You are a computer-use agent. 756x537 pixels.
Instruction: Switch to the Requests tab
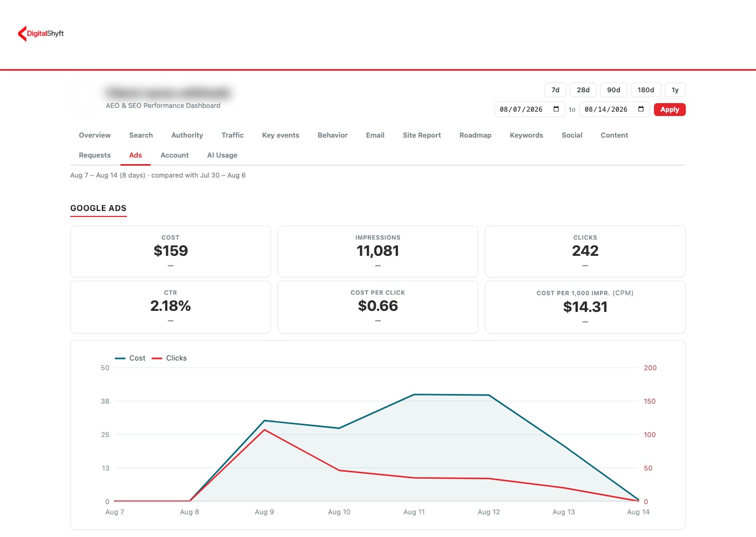click(94, 155)
